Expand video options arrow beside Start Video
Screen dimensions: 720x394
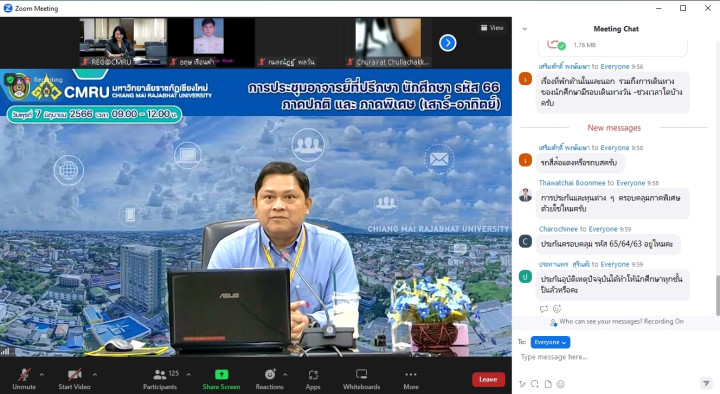coord(95,375)
